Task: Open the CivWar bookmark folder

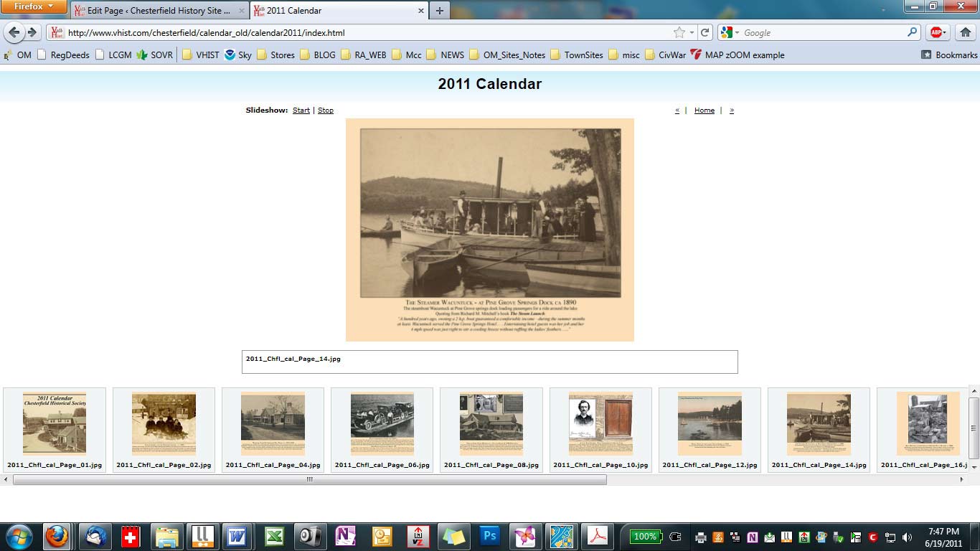Action: pyautogui.click(x=665, y=55)
